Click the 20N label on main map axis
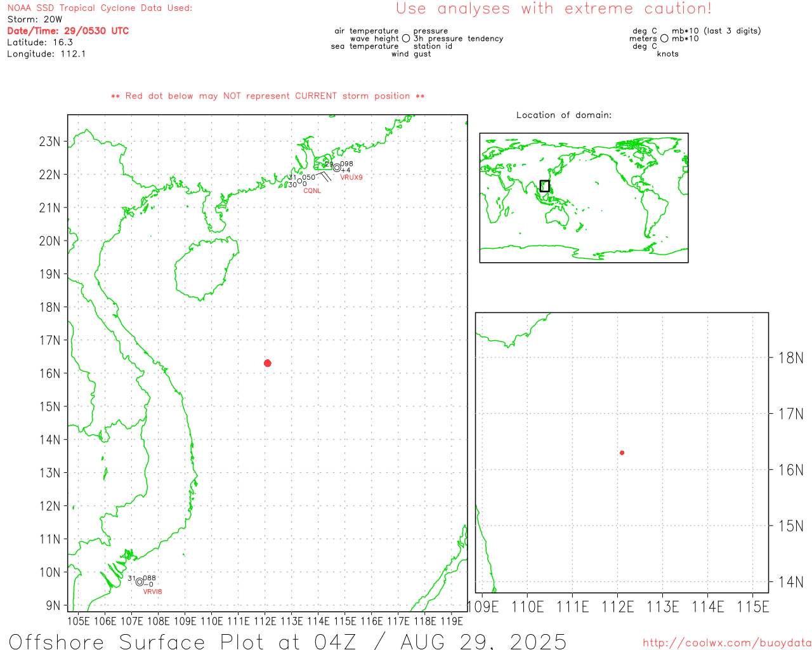The image size is (812, 650). 50,241
